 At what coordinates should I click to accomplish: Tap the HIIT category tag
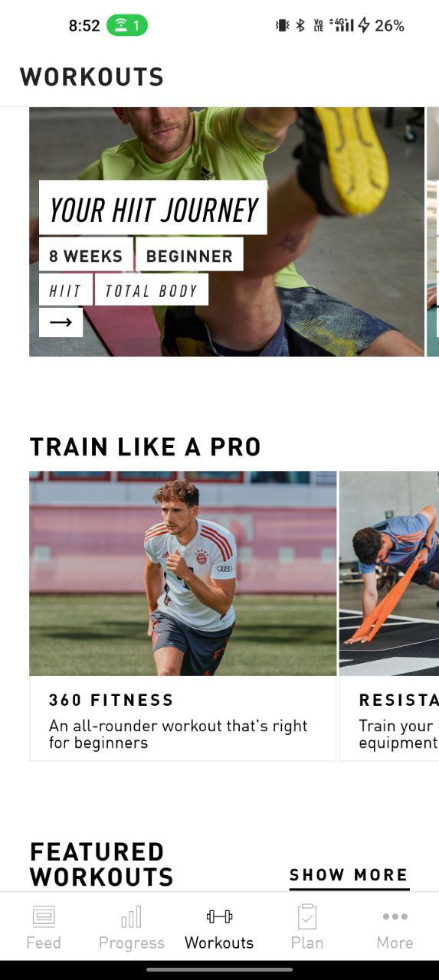point(65,290)
